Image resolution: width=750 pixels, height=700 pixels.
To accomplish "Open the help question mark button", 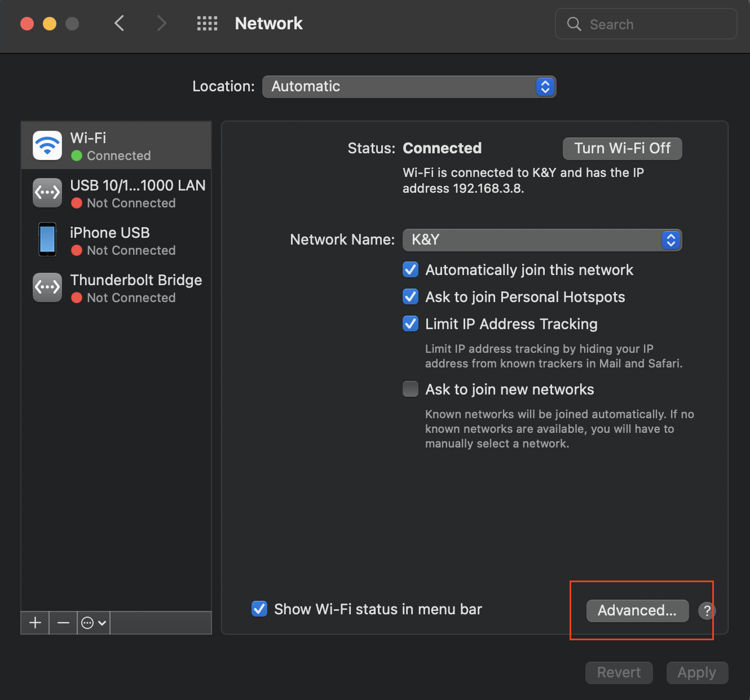I will pos(707,611).
